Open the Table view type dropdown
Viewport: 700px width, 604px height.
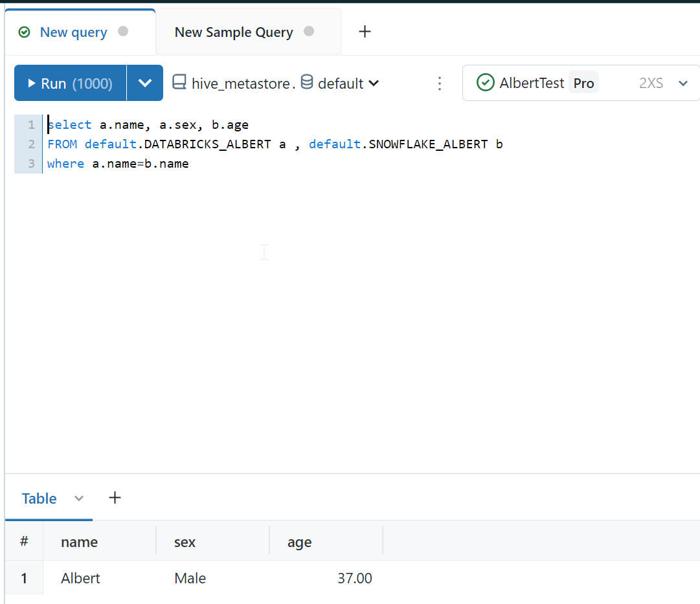click(79, 498)
